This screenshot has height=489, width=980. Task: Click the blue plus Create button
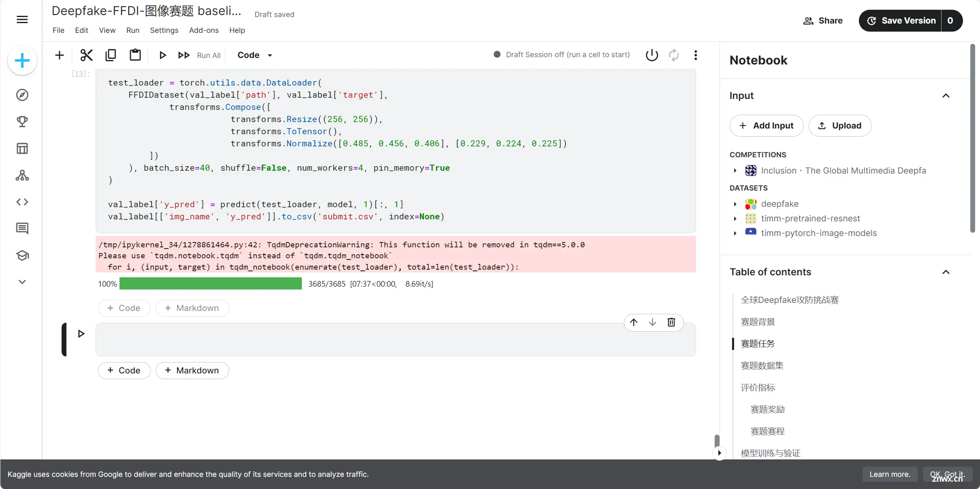[x=22, y=61]
